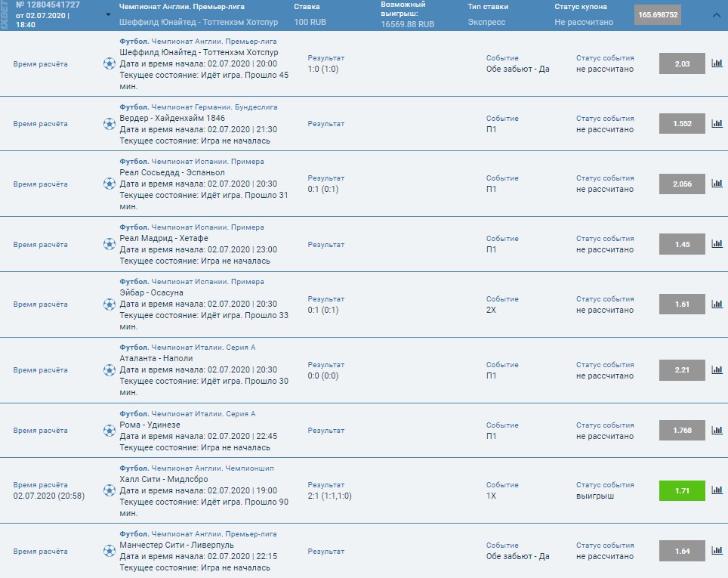Click the green 1.71 winning odds box
This screenshot has width=728, height=578.
pyautogui.click(x=682, y=490)
